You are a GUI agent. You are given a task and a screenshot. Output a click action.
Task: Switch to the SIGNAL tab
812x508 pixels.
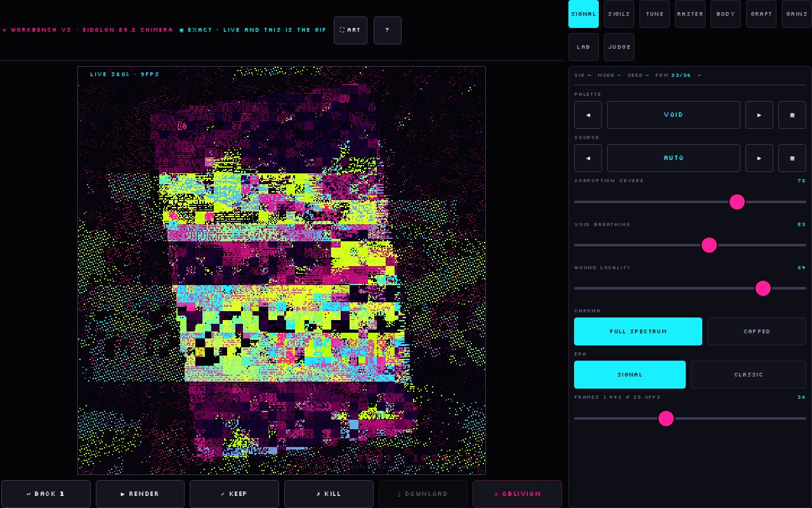pos(584,14)
